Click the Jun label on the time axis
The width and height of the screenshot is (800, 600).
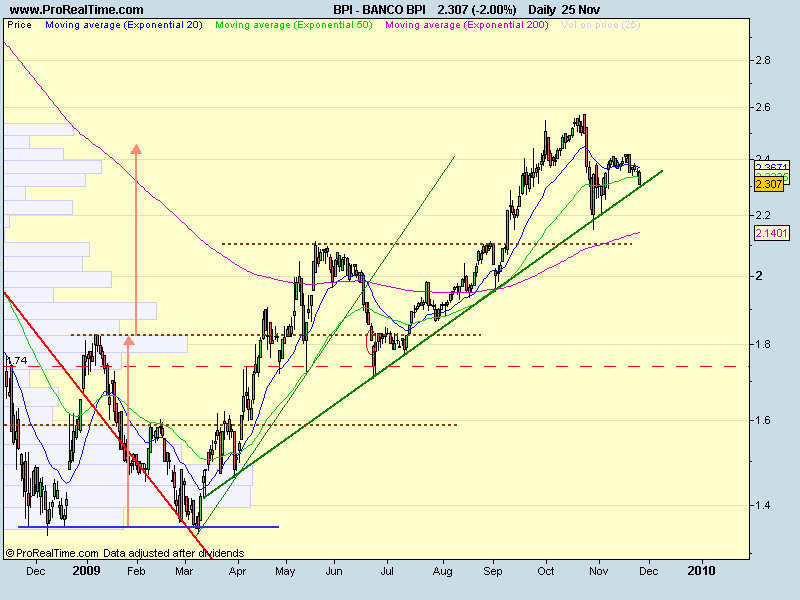click(334, 571)
